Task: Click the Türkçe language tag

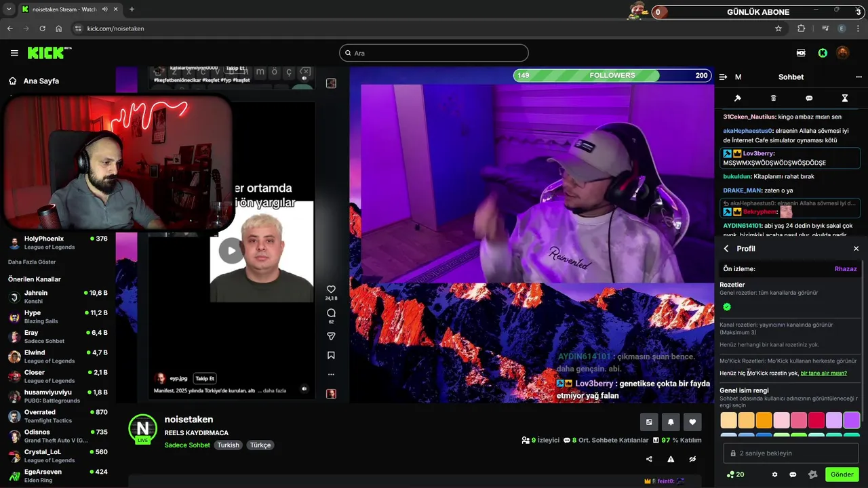Action: (260, 445)
